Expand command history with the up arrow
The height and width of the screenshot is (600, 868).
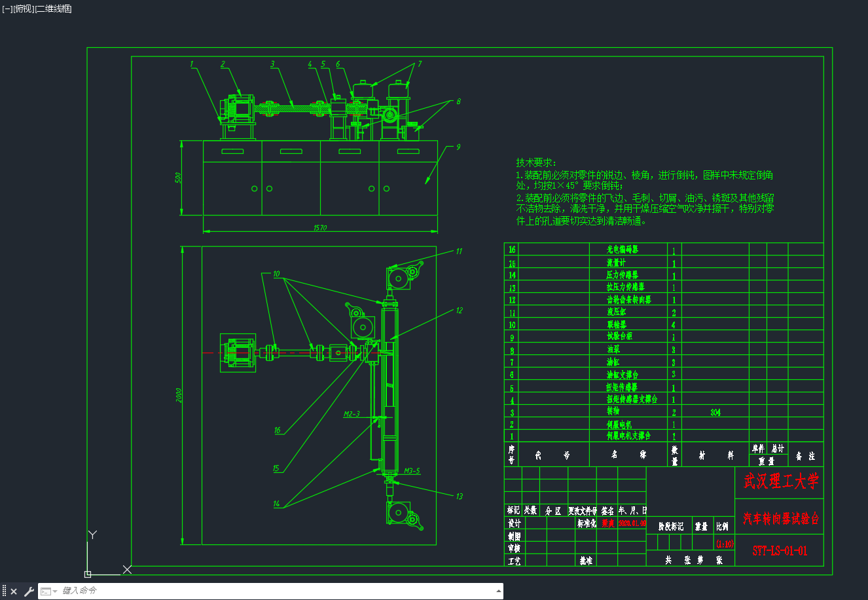[x=499, y=591]
